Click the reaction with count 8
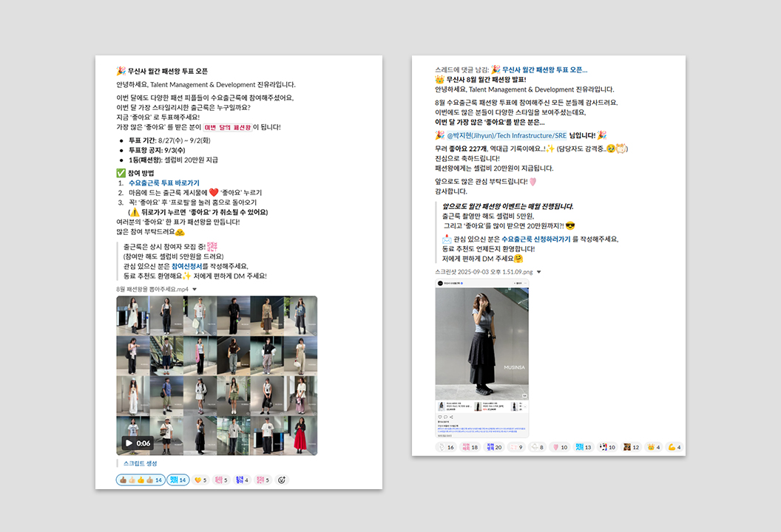 (537, 447)
